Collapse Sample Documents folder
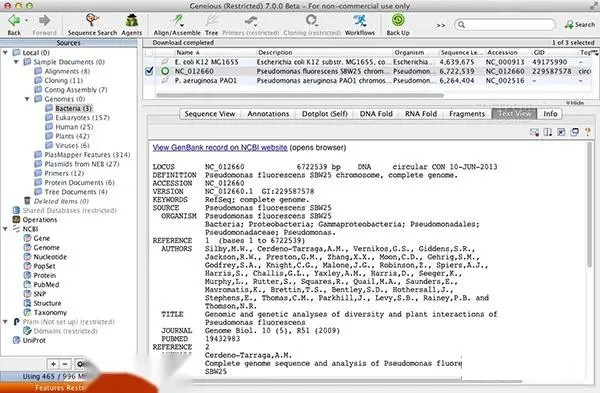The width and height of the screenshot is (600, 393). (16, 62)
